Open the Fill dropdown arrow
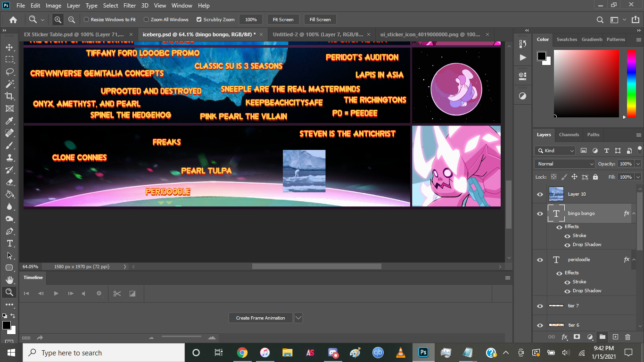The width and height of the screenshot is (644, 362). (x=638, y=177)
